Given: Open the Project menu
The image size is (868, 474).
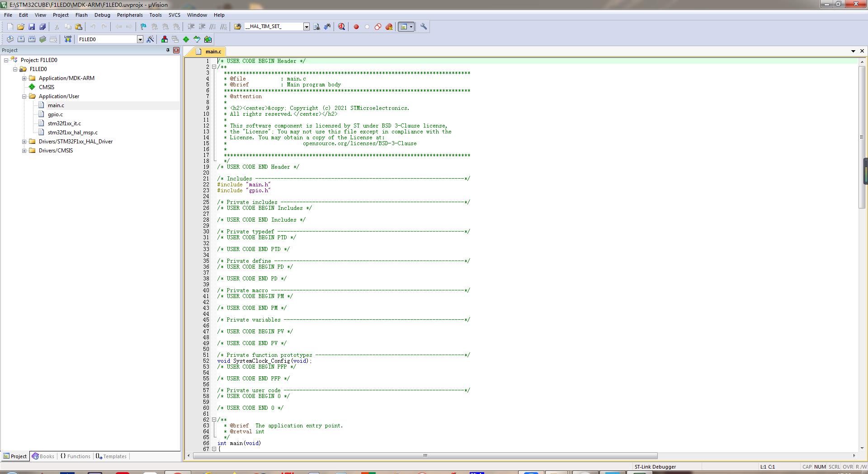Looking at the screenshot, I should tap(61, 15).
